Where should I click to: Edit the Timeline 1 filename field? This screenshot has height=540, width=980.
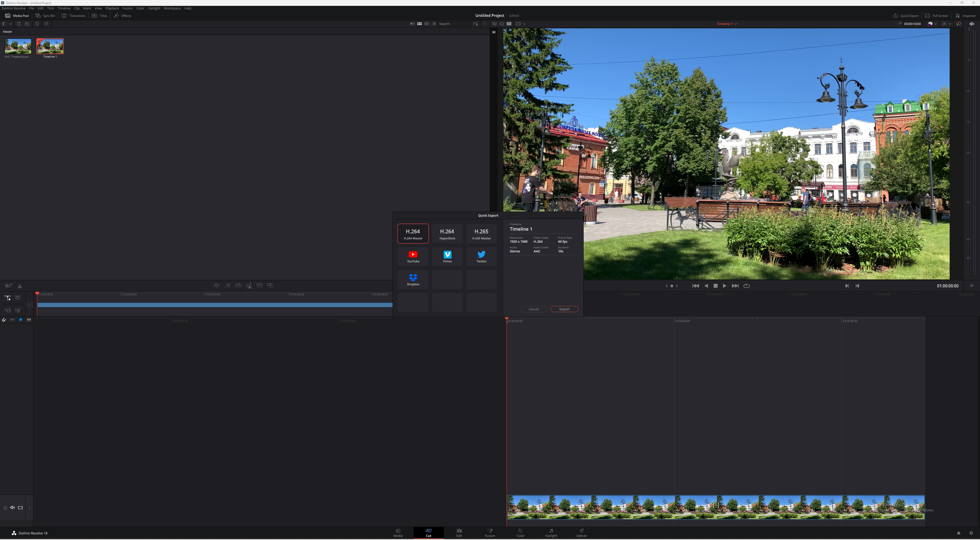[x=544, y=229]
